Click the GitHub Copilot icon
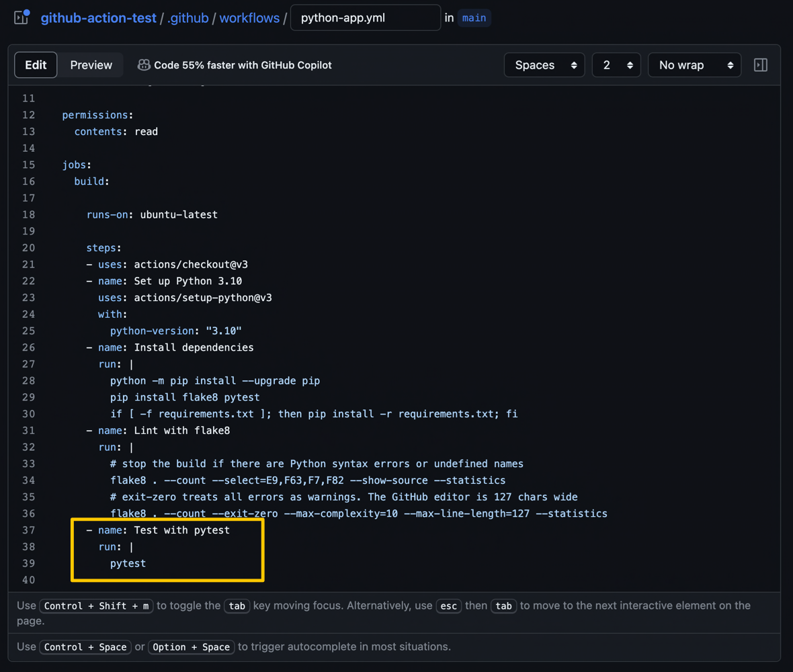 (x=144, y=65)
